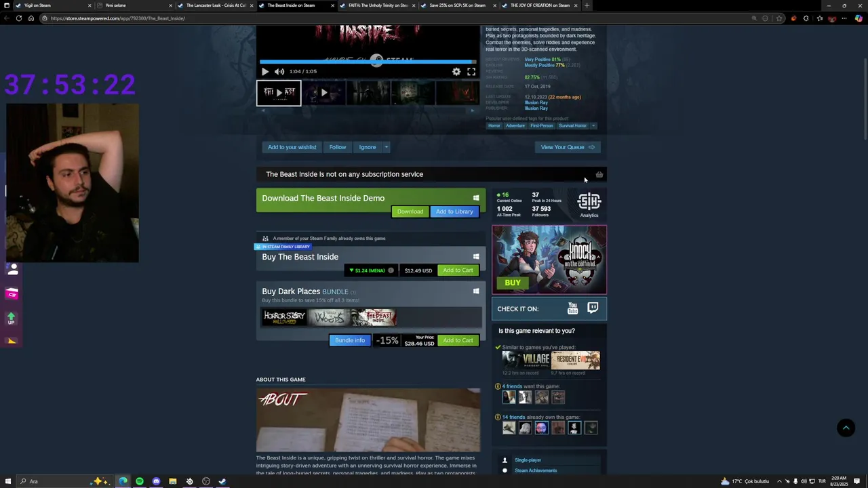
Task: Click the pink overlay icon on left sidebar
Action: click(x=12, y=293)
